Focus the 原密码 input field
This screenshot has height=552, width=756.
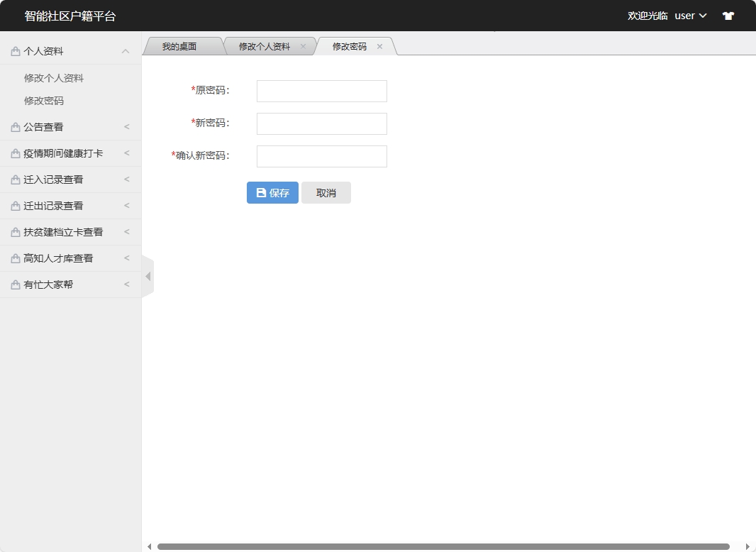tap(321, 92)
